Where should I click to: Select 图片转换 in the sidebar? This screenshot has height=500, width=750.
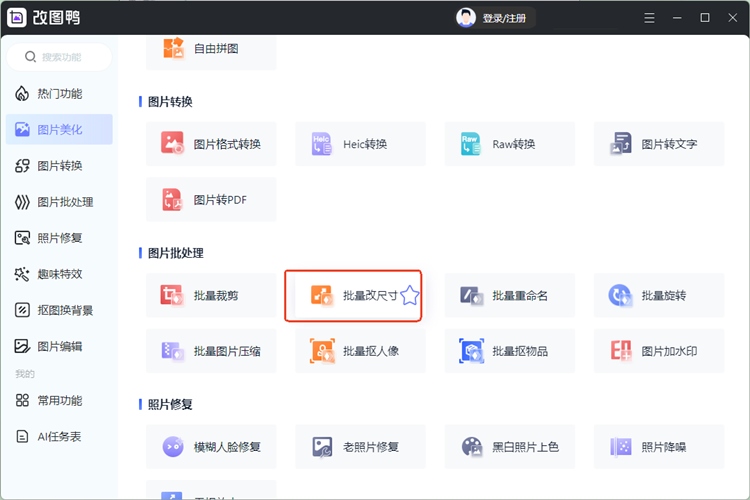click(x=59, y=166)
